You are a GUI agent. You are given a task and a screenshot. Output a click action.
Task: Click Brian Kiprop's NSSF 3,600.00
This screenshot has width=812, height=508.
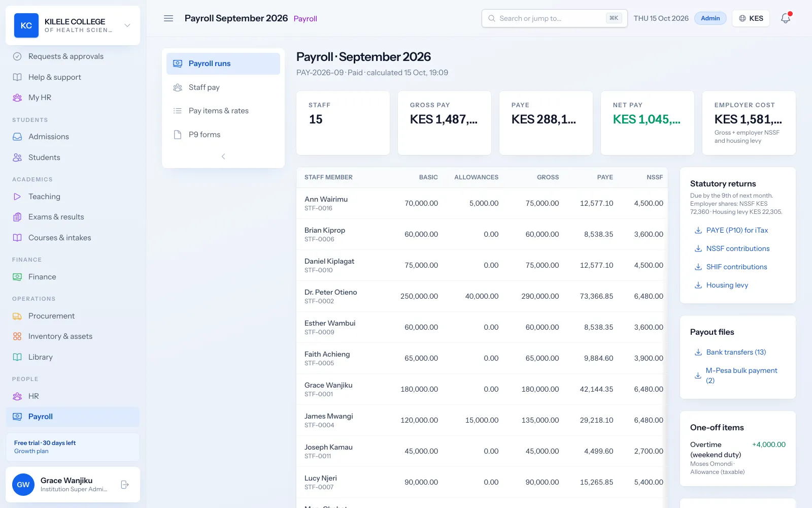649,234
